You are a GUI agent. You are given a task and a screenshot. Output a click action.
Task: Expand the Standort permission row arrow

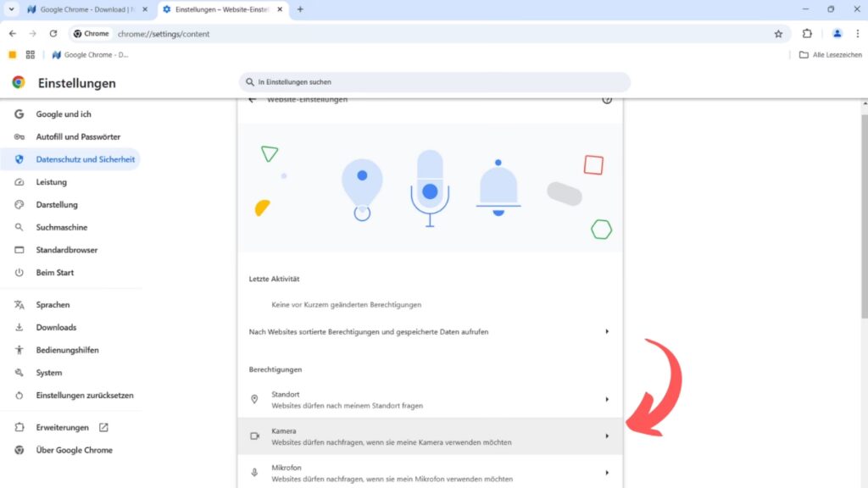coord(607,400)
